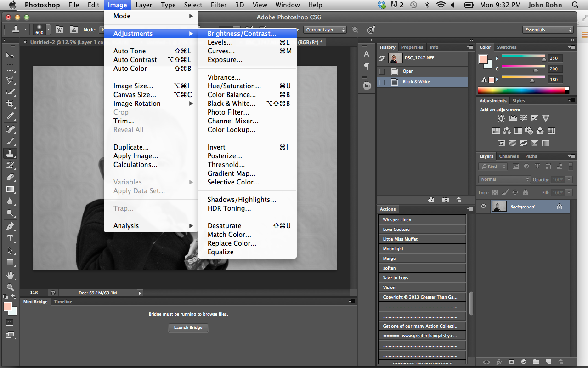Open the Normal blend mode dropdown

pos(504,179)
